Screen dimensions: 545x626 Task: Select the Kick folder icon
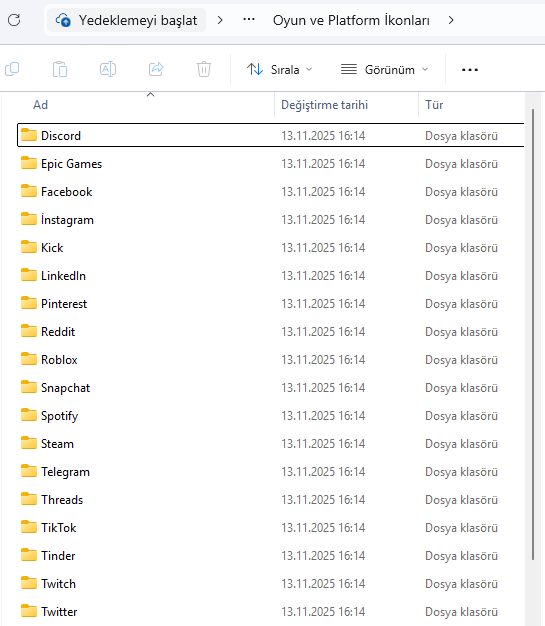(29, 247)
